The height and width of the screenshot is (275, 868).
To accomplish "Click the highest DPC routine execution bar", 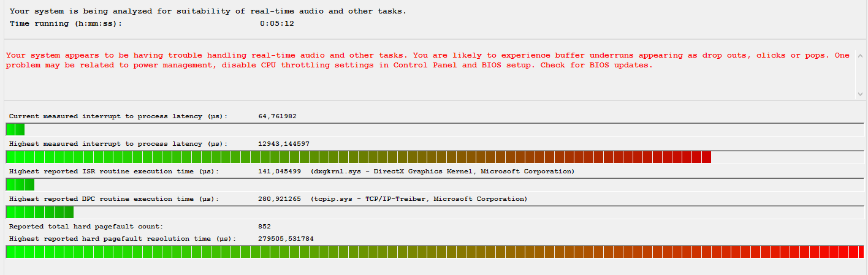I will click(x=434, y=212).
